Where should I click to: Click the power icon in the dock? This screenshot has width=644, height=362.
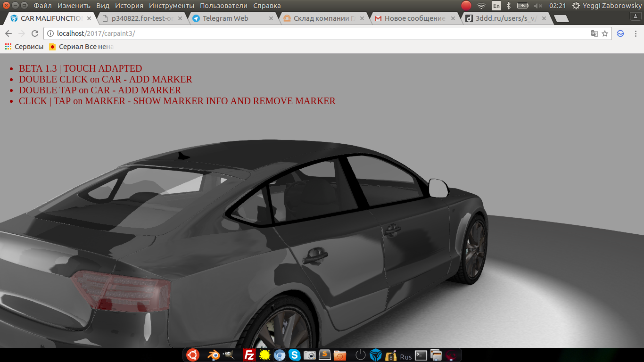[361, 355]
